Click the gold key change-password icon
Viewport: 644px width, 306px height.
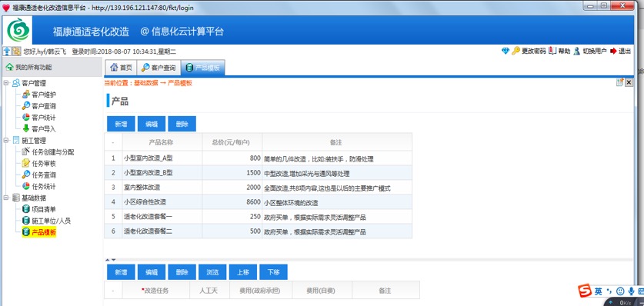pyautogui.click(x=516, y=52)
